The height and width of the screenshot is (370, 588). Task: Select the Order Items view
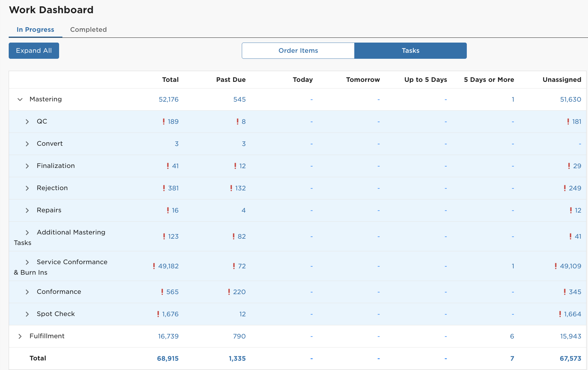[x=298, y=51]
